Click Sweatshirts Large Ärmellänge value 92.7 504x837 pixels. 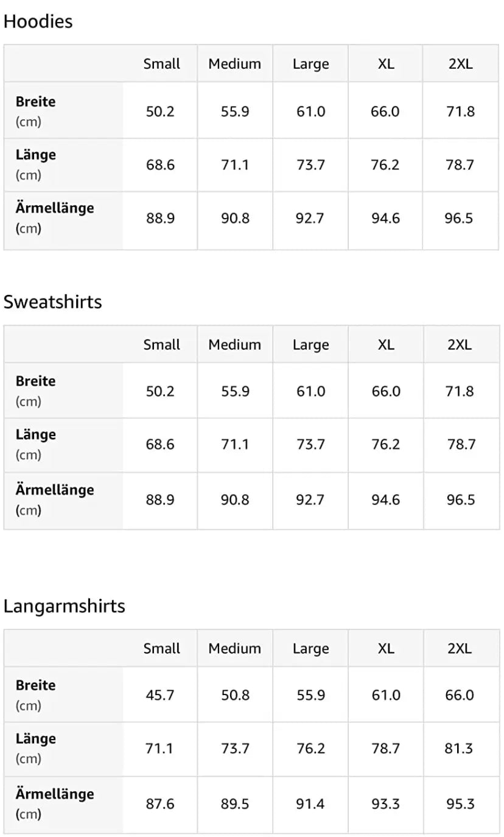click(310, 500)
